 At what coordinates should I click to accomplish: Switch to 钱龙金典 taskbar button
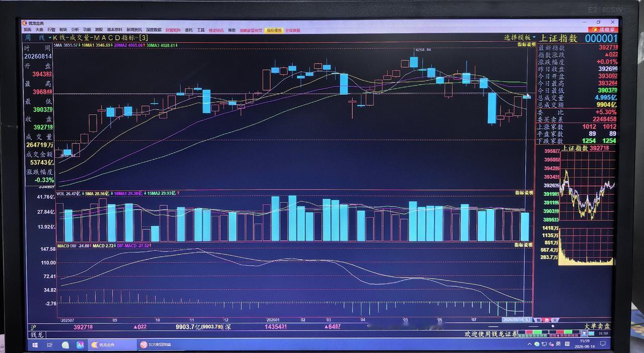pos(111,344)
